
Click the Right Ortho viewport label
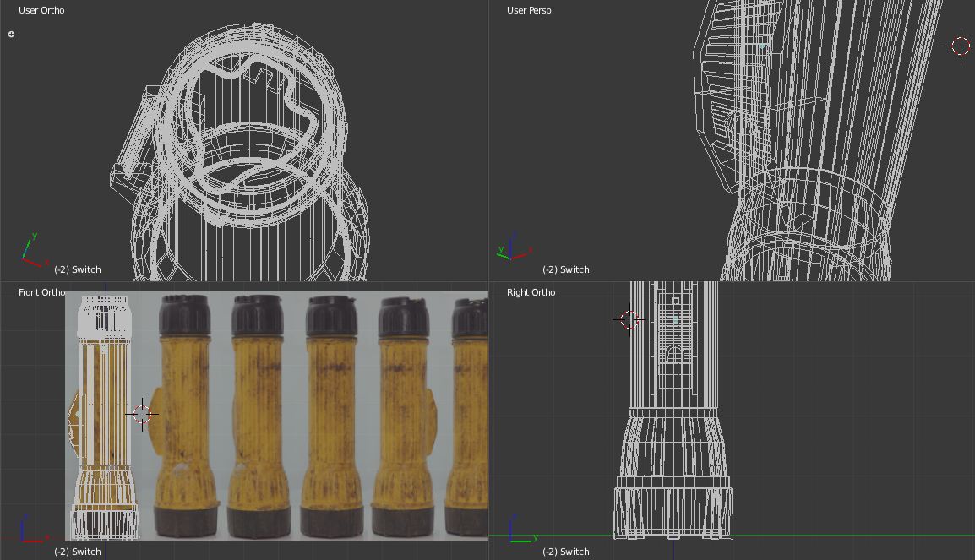pyautogui.click(x=531, y=292)
